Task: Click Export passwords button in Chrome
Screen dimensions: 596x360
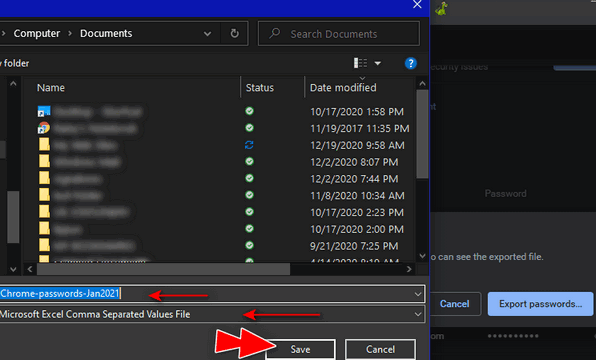Action: (x=540, y=304)
